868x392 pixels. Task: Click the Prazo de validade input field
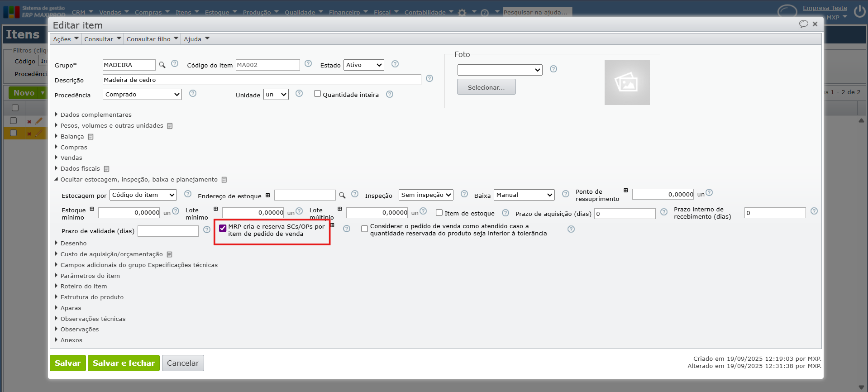point(168,231)
